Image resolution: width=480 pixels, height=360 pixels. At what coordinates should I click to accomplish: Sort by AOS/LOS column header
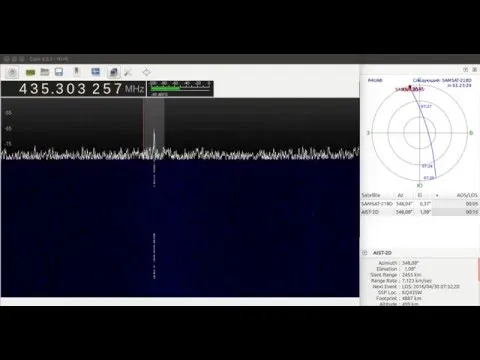coord(467,195)
